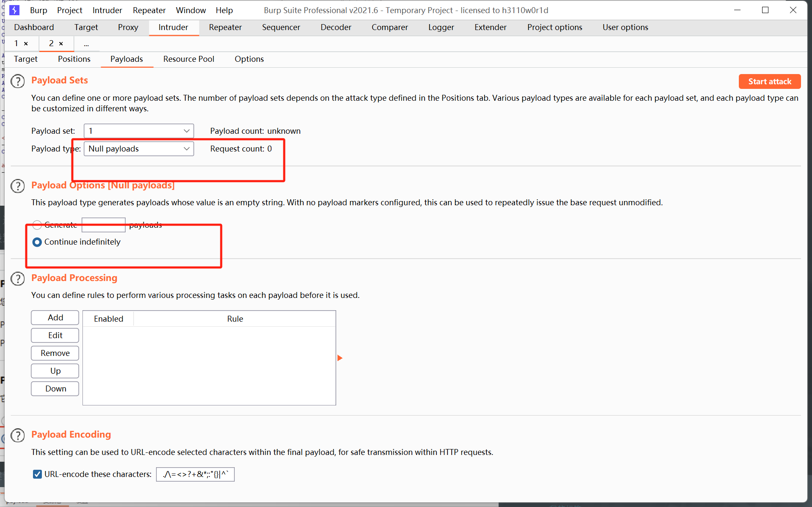Switch to Repeater tool tab
Screen dimensions: 812x507
click(x=225, y=27)
